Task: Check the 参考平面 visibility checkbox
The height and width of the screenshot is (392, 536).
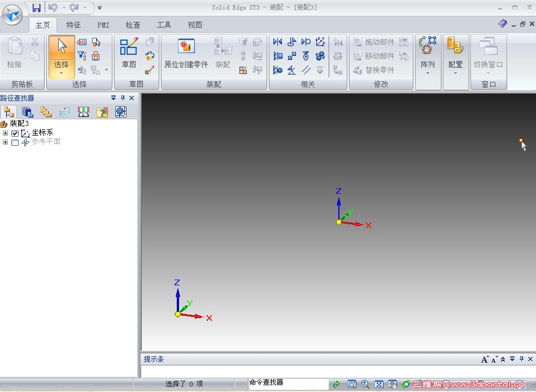Action: point(15,142)
